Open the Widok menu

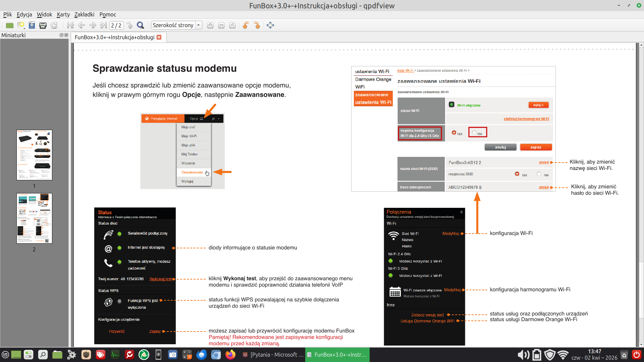coord(44,14)
